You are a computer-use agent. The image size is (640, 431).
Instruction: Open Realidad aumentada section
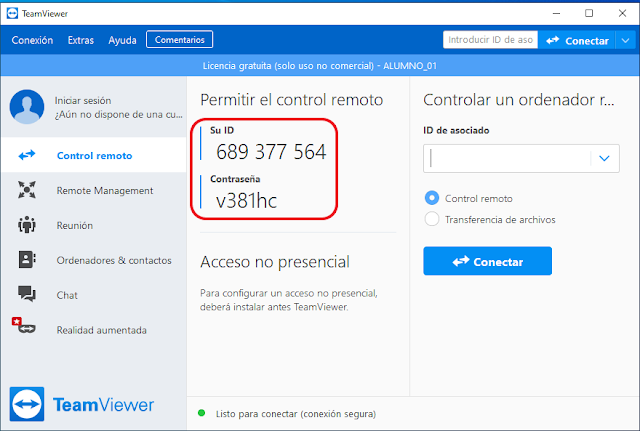94,330
